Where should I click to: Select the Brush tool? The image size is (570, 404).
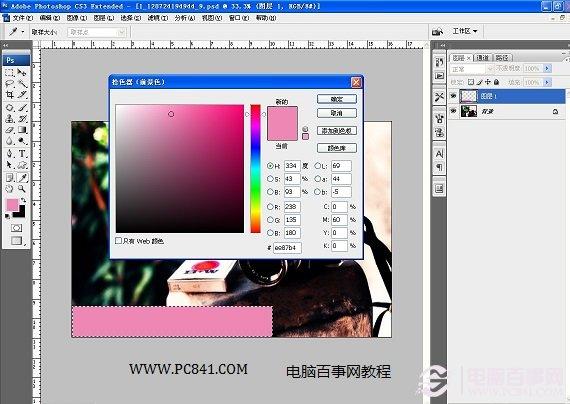[x=22, y=108]
